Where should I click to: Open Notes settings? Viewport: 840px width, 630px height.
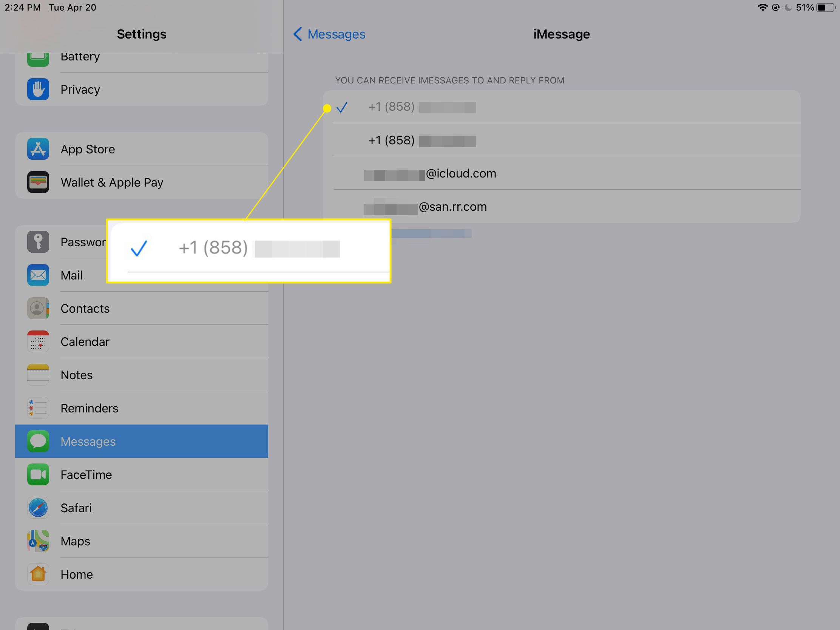(142, 374)
